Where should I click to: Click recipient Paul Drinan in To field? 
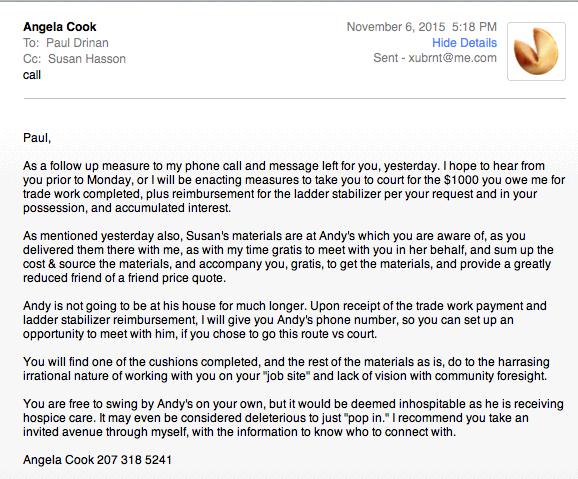tap(77, 43)
